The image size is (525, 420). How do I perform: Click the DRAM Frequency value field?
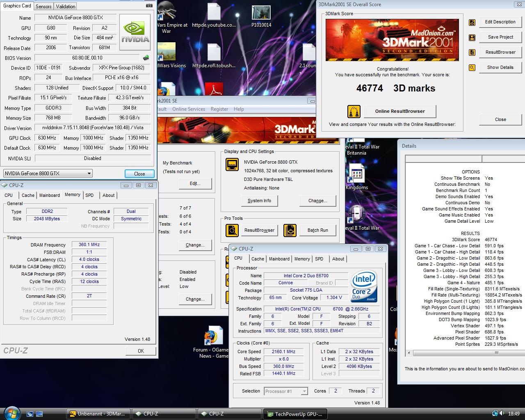click(89, 244)
